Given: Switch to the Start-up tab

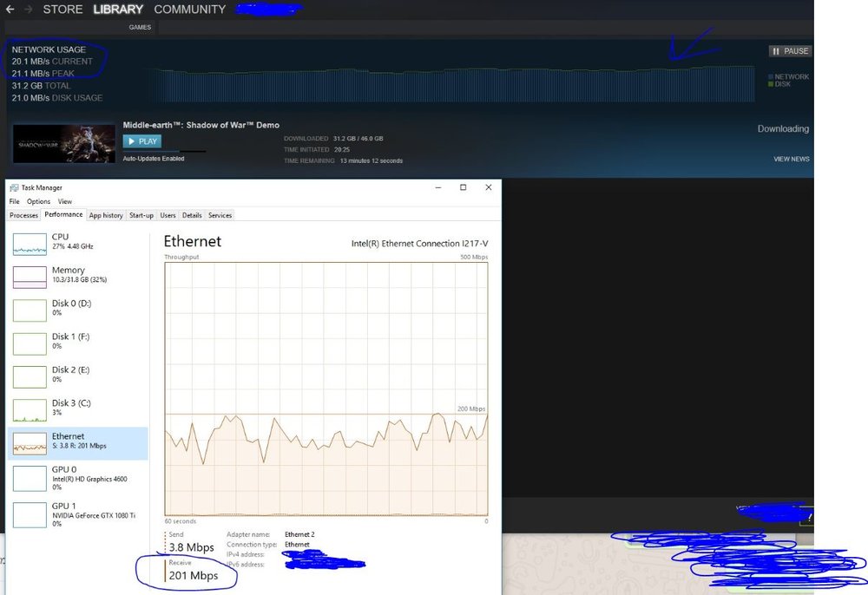Looking at the screenshot, I should click(141, 216).
